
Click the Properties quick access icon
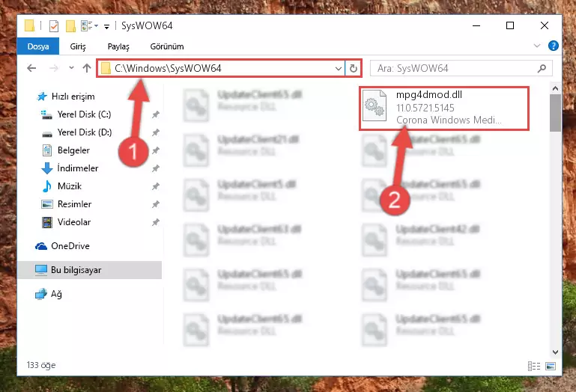[54, 26]
